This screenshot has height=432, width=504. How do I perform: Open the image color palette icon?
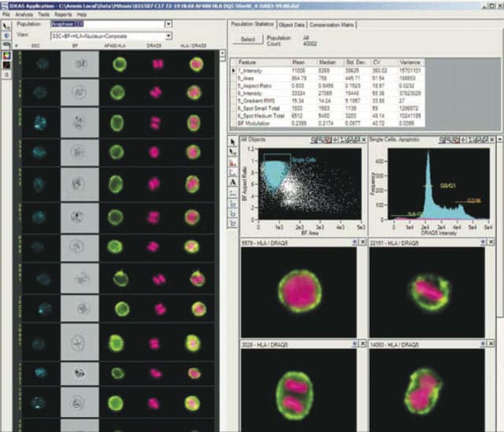[x=6, y=56]
